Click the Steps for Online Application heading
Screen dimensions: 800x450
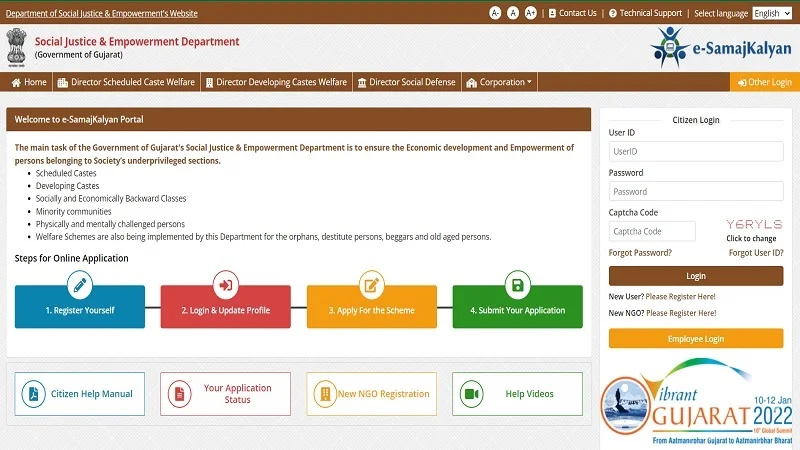click(x=71, y=258)
